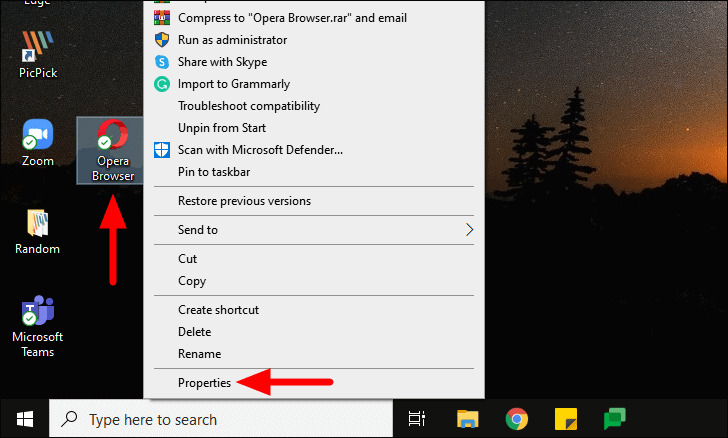The height and width of the screenshot is (438, 728).
Task: Open the Send to submenu
Action: 314,230
